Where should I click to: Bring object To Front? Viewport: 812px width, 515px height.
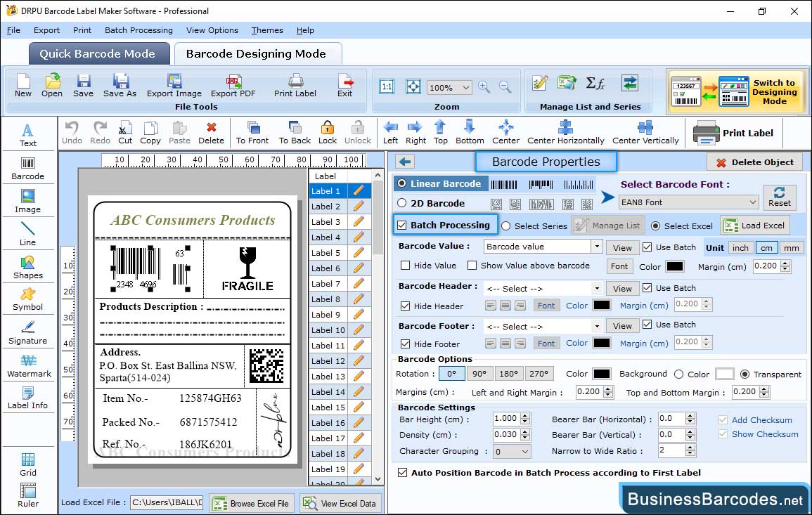tap(252, 133)
